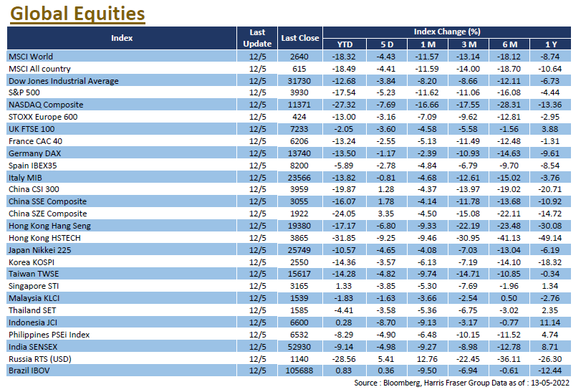Select the Last Update column header
The image size is (581, 392).
(257, 38)
